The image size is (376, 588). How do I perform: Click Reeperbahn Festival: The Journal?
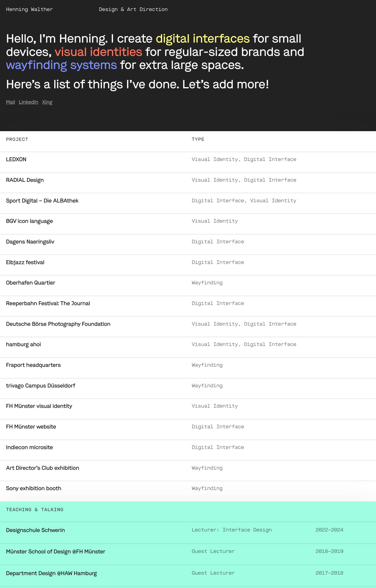[x=48, y=303]
